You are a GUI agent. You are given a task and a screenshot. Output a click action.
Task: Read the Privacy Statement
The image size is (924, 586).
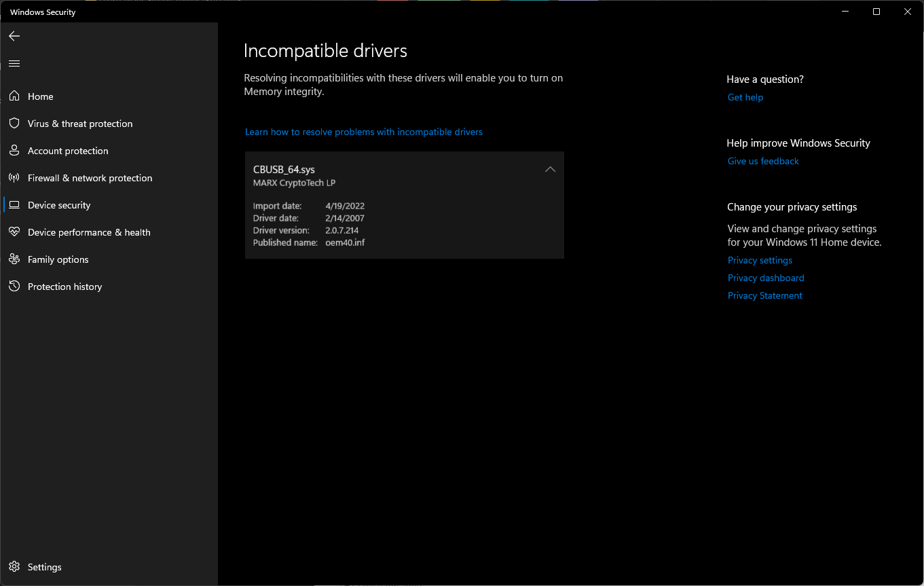coord(764,295)
